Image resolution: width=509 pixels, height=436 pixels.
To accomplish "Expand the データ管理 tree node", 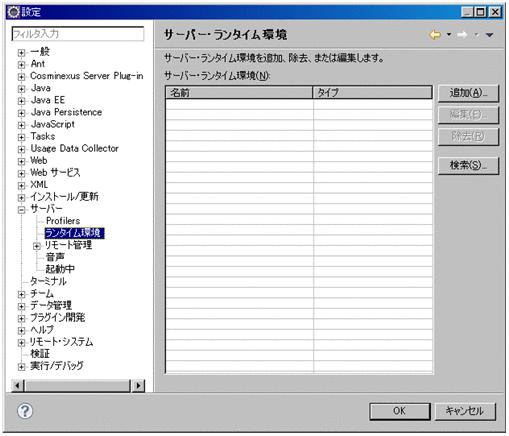I will pyautogui.click(x=21, y=306).
